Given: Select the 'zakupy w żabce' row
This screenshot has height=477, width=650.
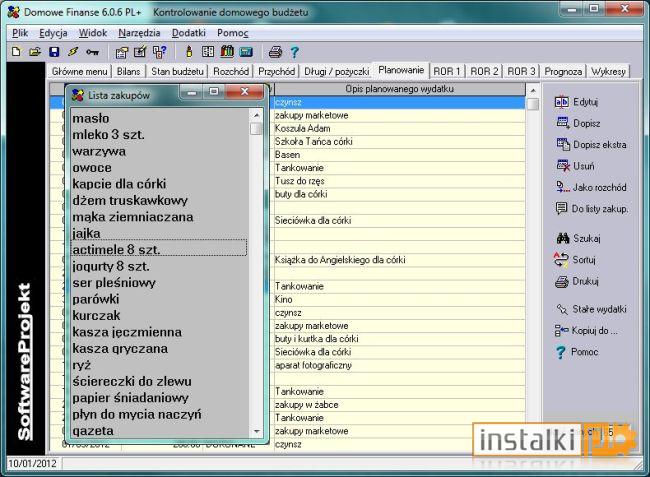Looking at the screenshot, I should coord(400,404).
